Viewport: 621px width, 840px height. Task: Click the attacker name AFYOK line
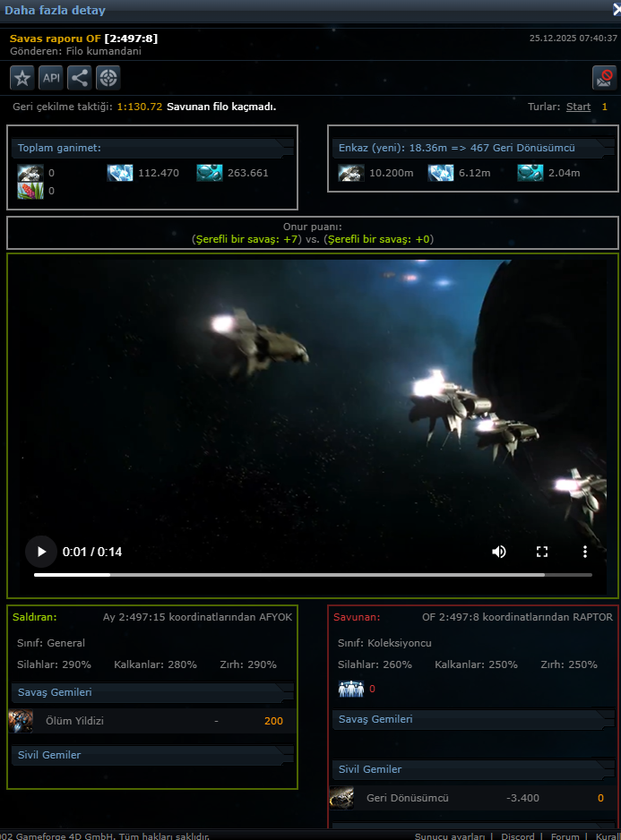(197, 617)
